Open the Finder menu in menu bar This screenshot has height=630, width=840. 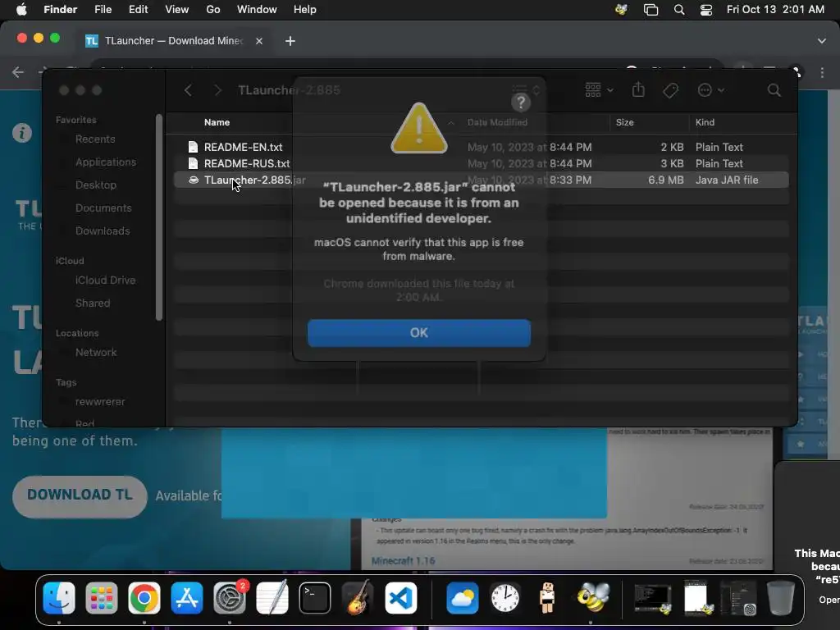click(x=60, y=10)
